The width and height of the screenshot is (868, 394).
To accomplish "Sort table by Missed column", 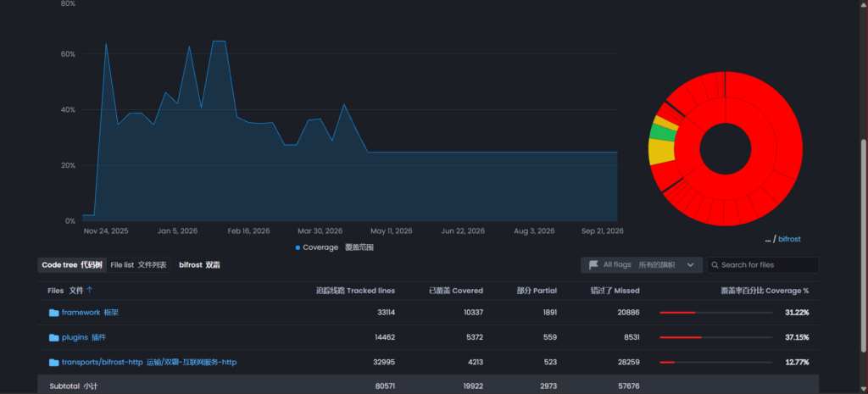I will [615, 291].
